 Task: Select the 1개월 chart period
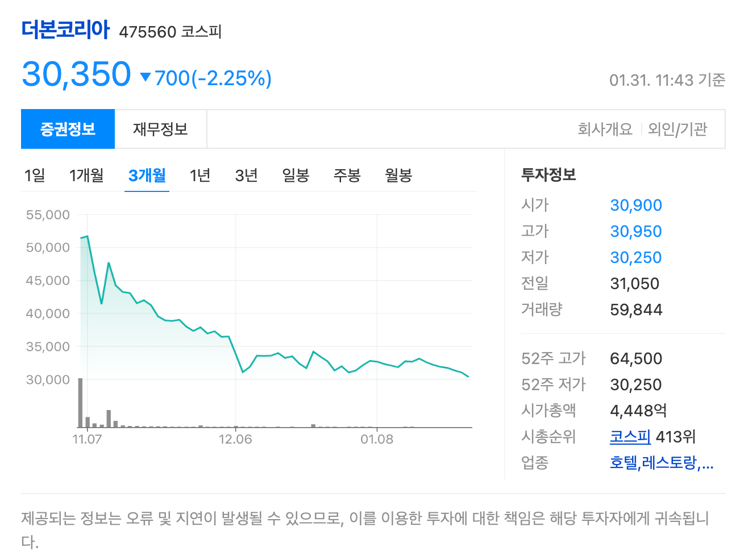tap(86, 175)
